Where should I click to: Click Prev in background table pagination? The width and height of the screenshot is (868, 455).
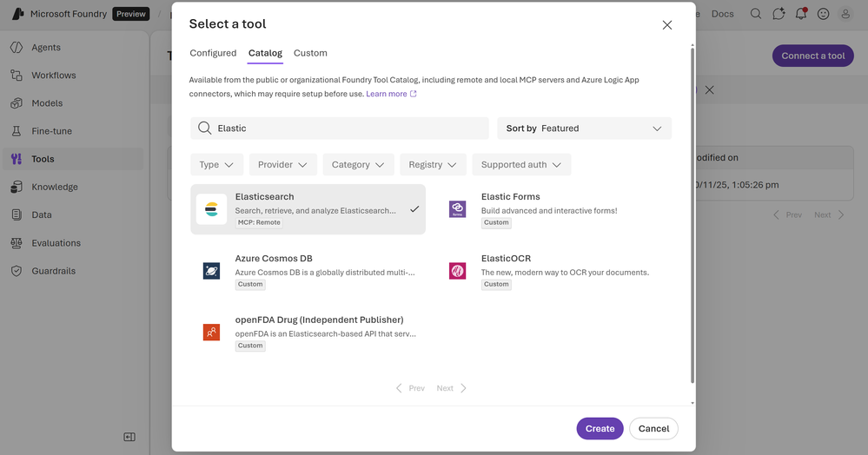pyautogui.click(x=787, y=214)
